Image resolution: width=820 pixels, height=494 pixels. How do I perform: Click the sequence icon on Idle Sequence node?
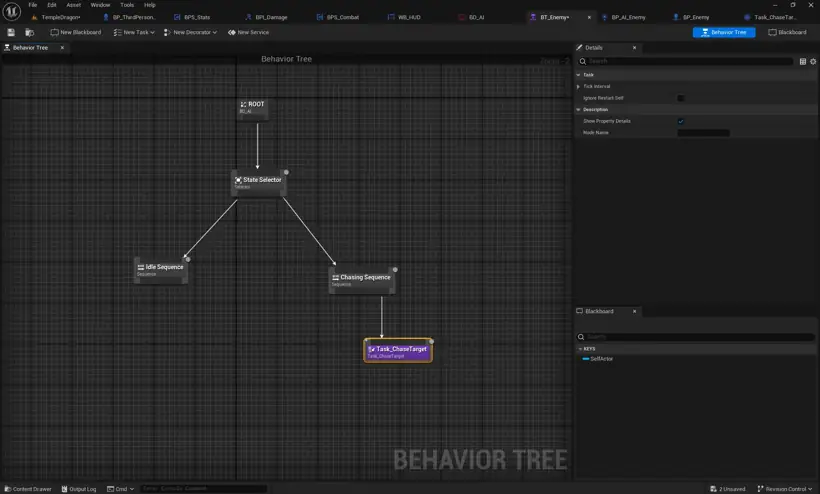[x=141, y=267]
